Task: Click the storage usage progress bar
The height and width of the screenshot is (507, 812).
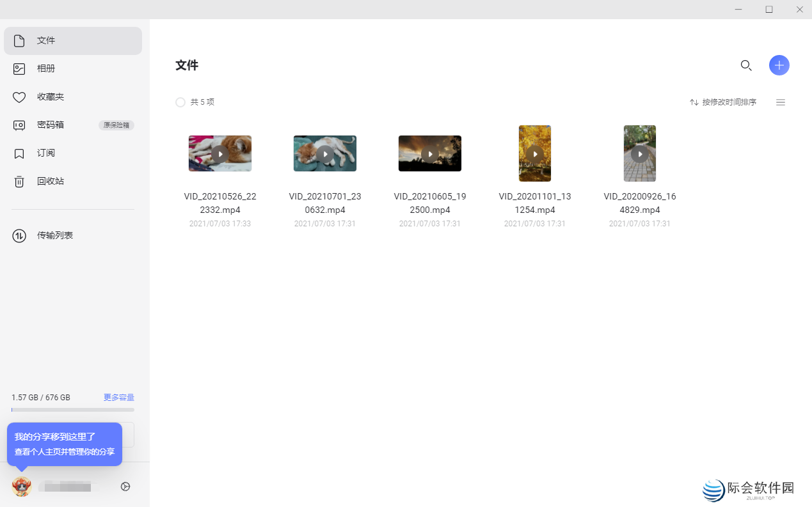Action: 72,409
